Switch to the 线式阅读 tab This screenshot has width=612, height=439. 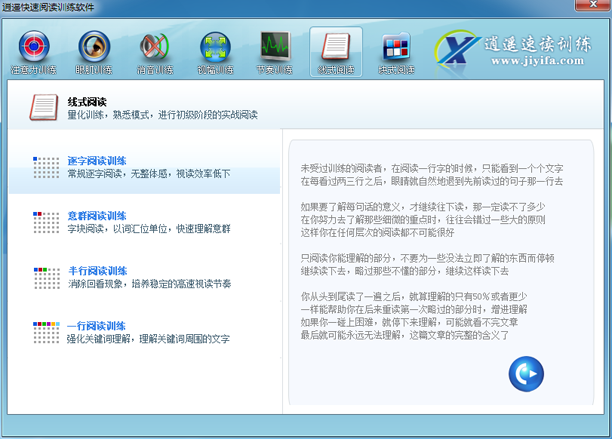point(335,52)
